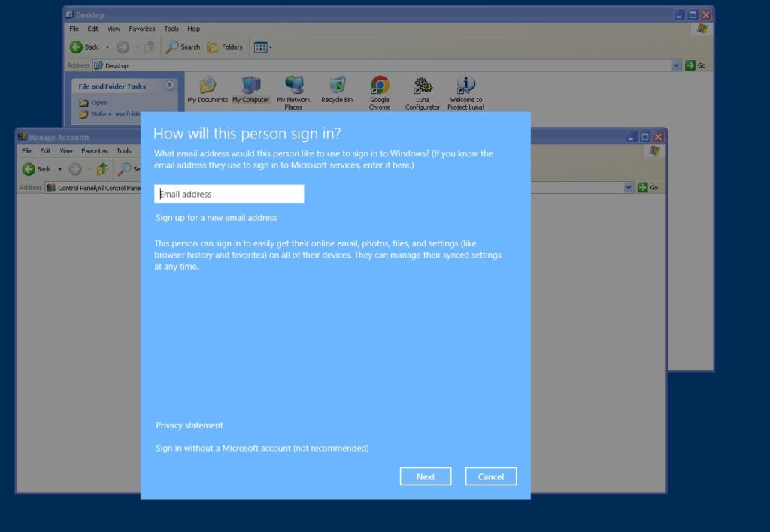The image size is (770, 532).
Task: Open the Luna Configurator shortcut
Action: (423, 86)
